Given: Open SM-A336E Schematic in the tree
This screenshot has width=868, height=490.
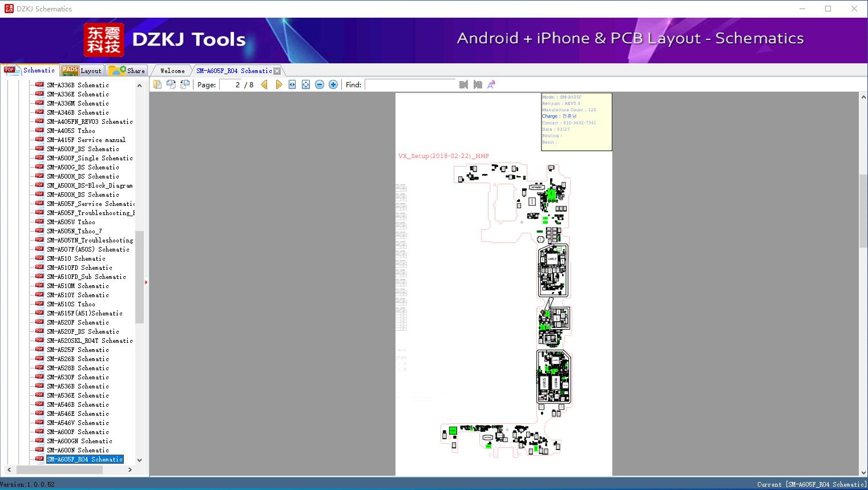Looking at the screenshot, I should click(78, 94).
